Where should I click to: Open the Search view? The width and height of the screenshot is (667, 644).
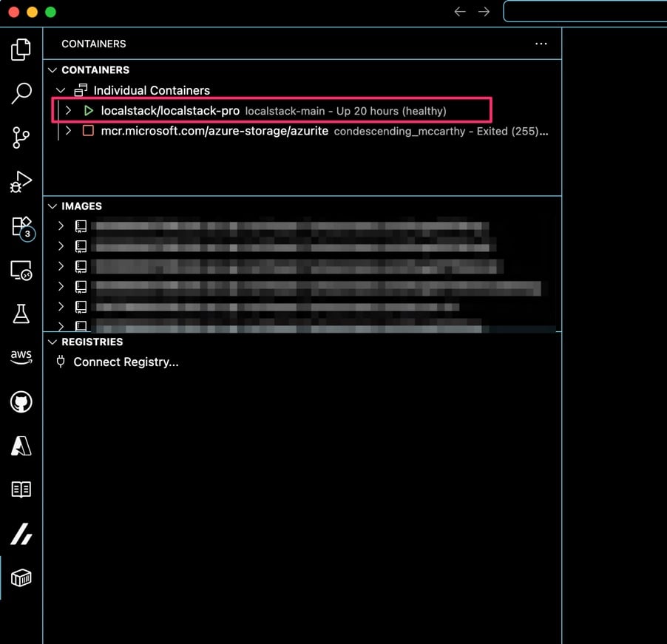click(x=21, y=93)
